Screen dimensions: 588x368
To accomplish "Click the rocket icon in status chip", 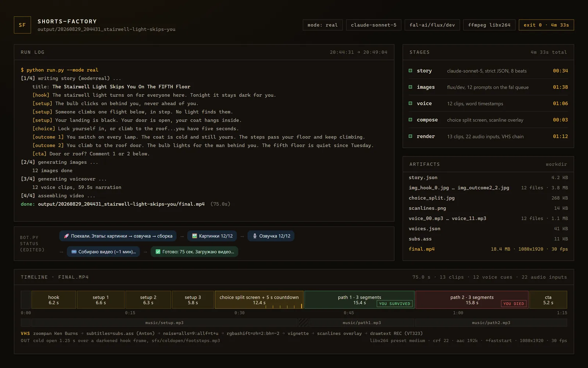I will (x=67, y=236).
